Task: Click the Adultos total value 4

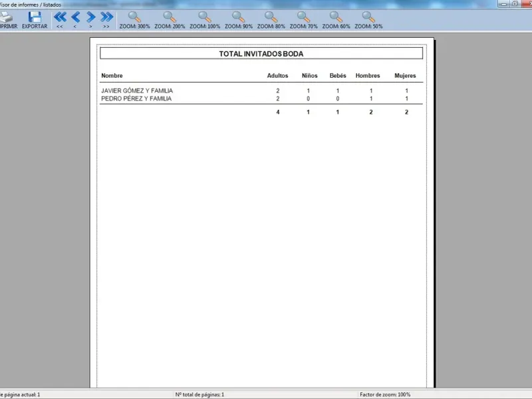Action: [x=278, y=112]
